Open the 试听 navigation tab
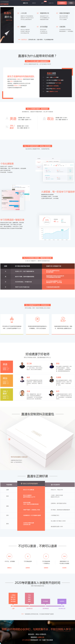 point(42,3)
